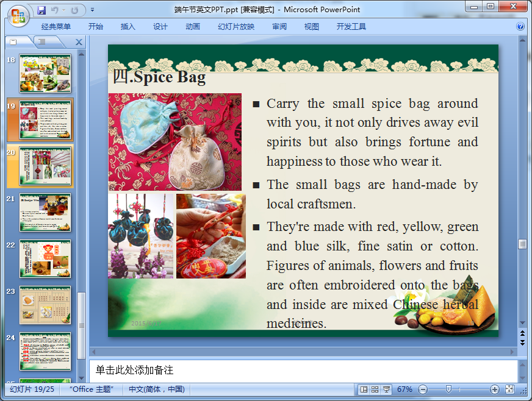Click the thumbnail pane scroll-down arrow

click(81, 378)
